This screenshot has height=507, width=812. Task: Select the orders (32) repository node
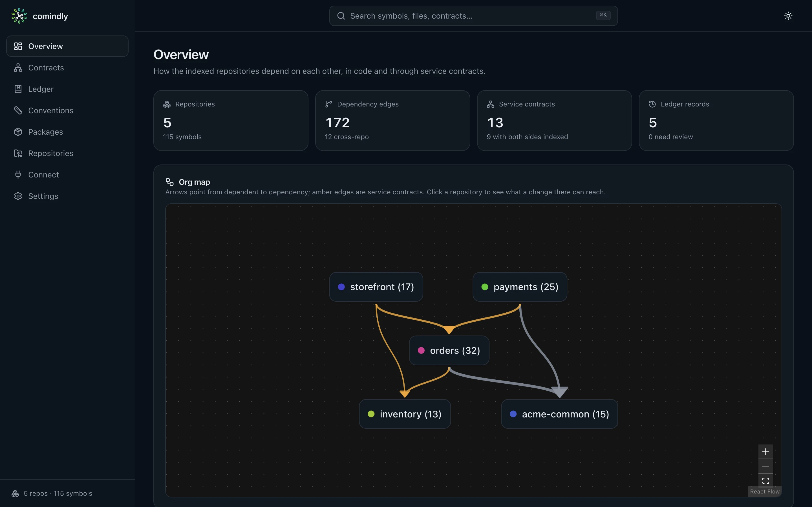449,350
